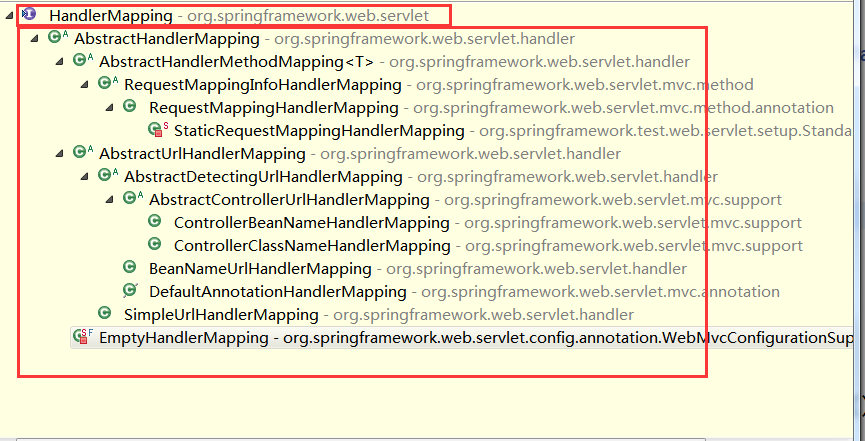The height and width of the screenshot is (441, 865).
Task: Click the AbstractHandlerMapping abstract class icon
Action: pyautogui.click(x=57, y=37)
